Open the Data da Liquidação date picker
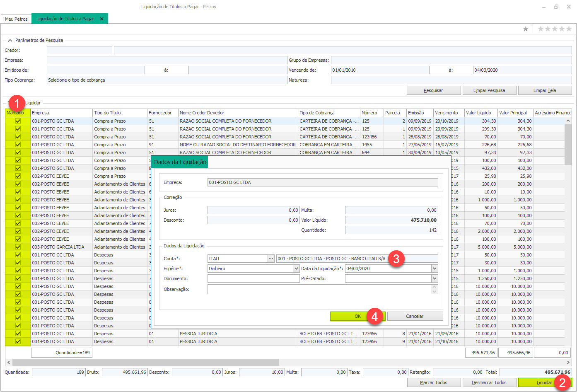577x392 pixels. coord(435,269)
